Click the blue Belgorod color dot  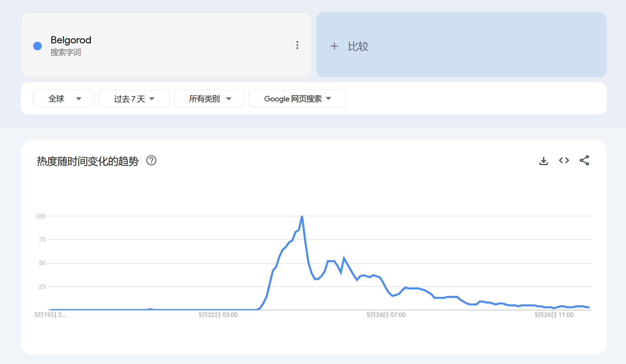point(38,46)
